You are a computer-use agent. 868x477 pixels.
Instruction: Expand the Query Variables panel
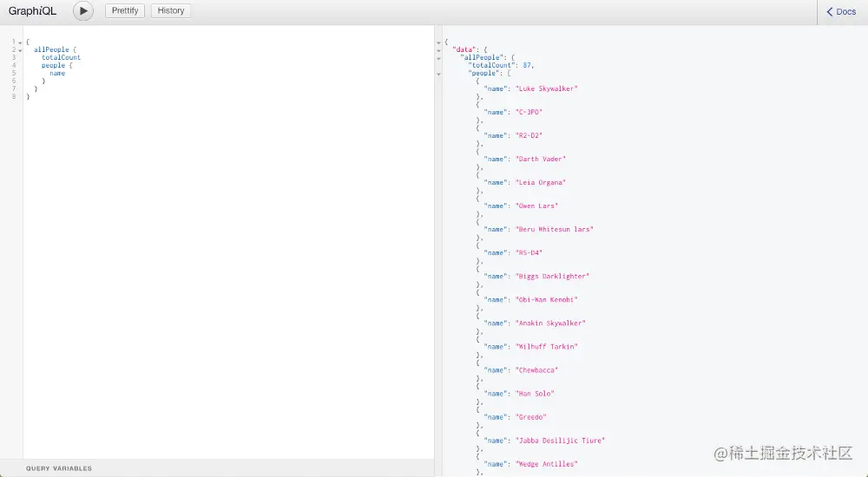click(59, 468)
